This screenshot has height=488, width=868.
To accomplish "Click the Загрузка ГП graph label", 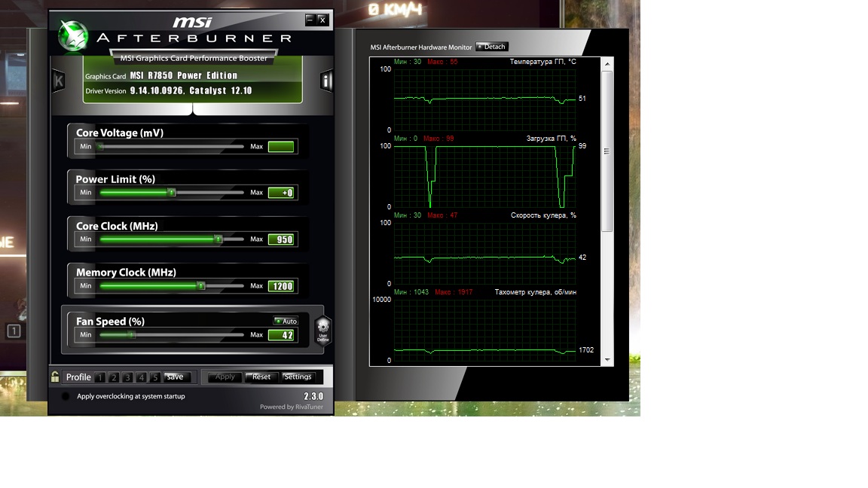I will tap(551, 139).
